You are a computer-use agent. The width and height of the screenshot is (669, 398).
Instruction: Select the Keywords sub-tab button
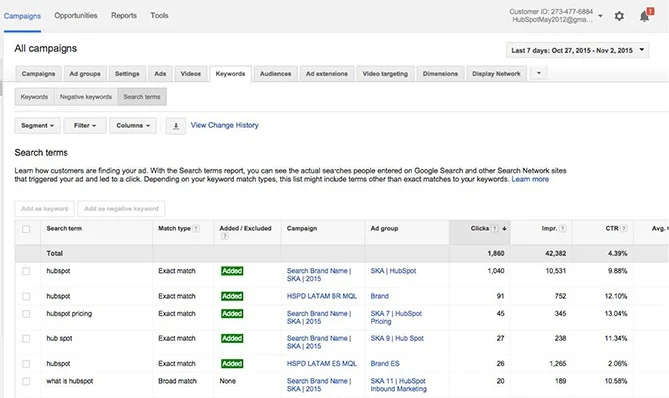click(x=34, y=97)
